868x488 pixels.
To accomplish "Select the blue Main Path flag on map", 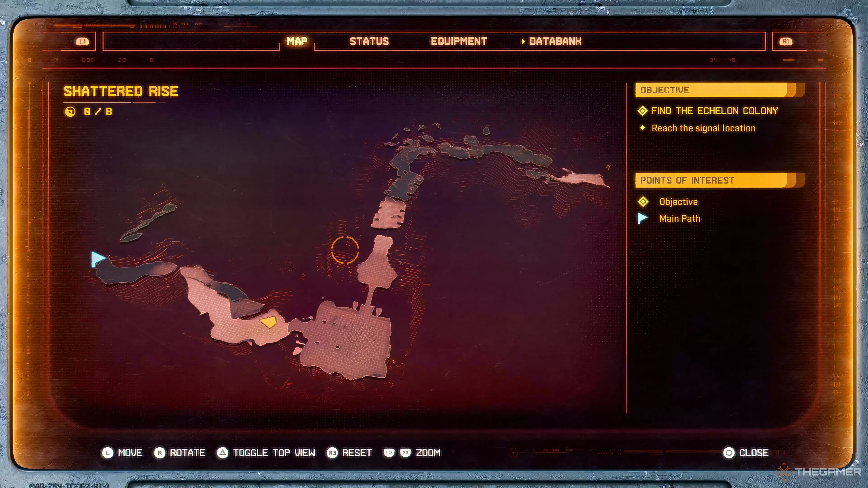I will coord(98,259).
